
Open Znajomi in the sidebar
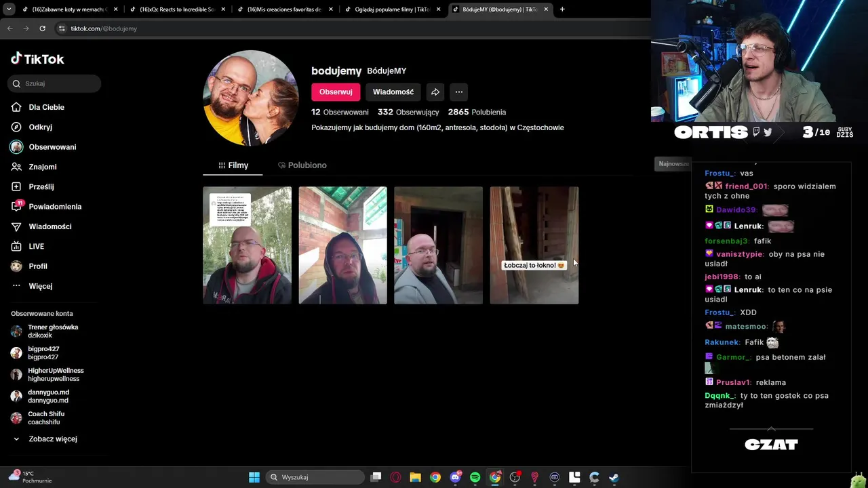point(42,167)
